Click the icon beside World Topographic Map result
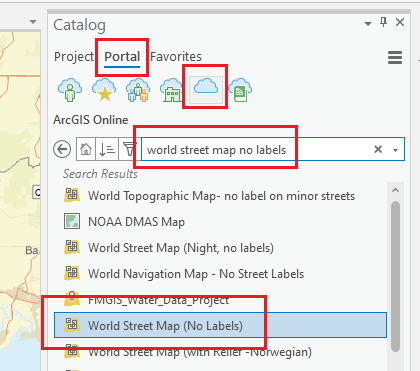 click(x=72, y=195)
